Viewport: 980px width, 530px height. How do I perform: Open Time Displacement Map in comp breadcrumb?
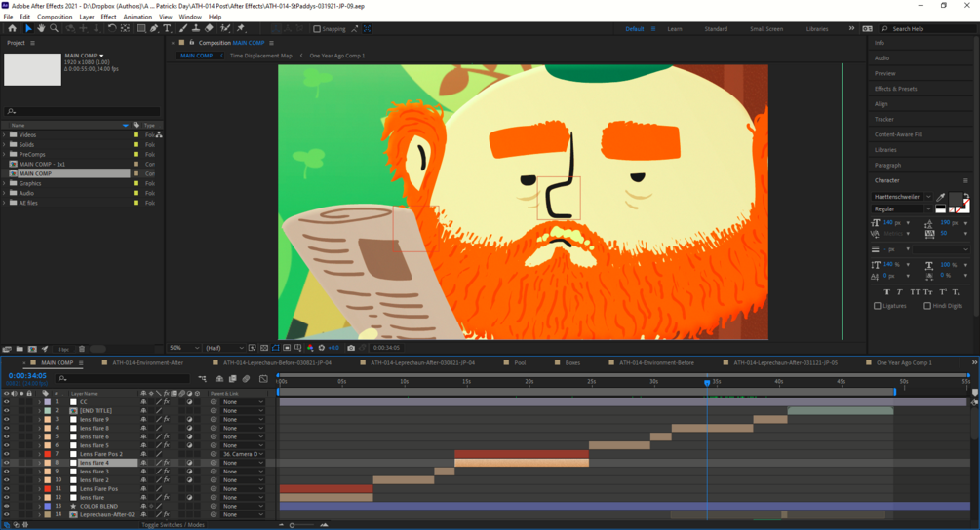(260, 56)
